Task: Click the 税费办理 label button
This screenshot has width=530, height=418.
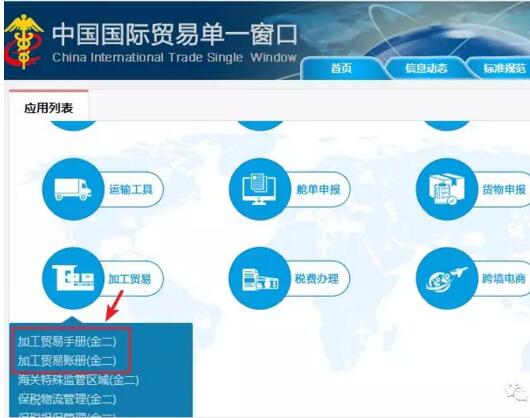Action: tap(317, 279)
